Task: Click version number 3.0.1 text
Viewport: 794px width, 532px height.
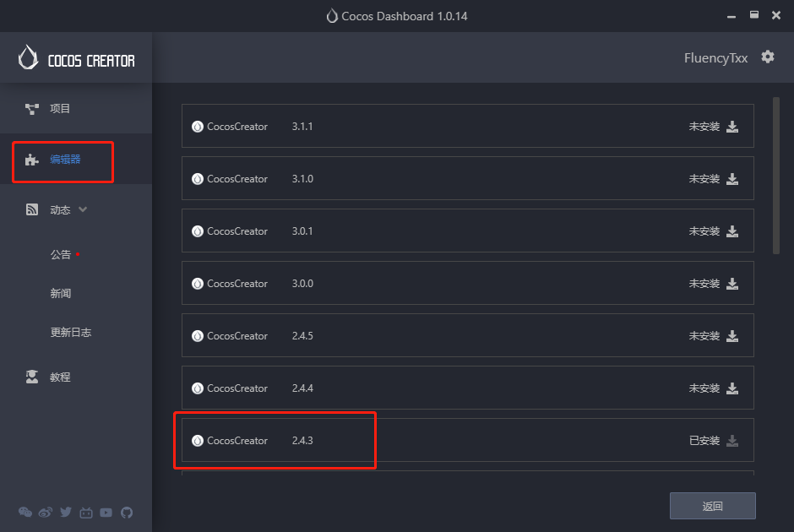Action: [x=302, y=231]
